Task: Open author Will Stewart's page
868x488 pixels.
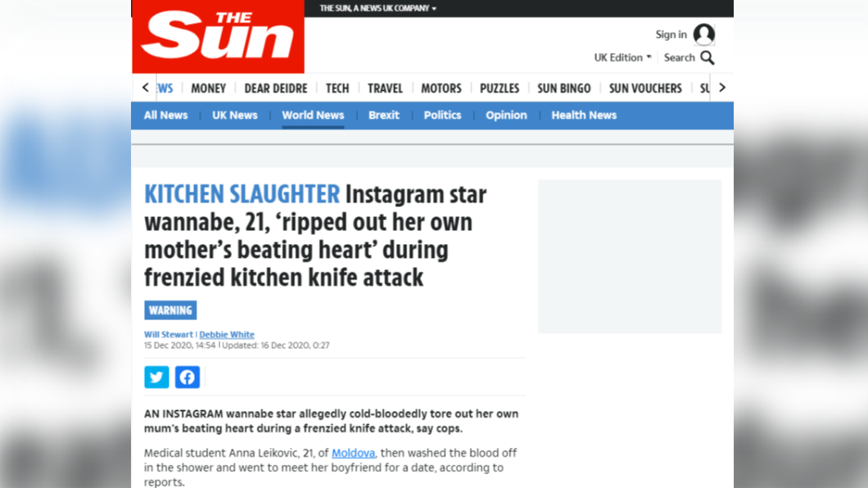Action: coord(169,334)
